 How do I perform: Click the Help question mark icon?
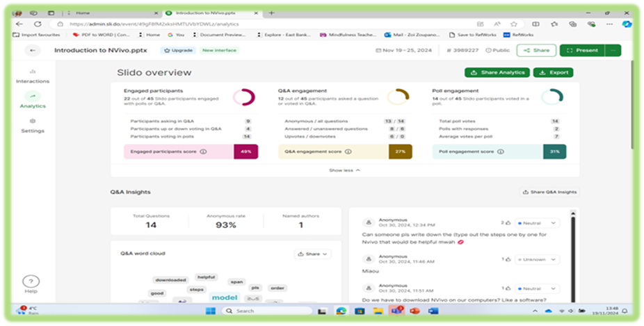pyautogui.click(x=31, y=282)
